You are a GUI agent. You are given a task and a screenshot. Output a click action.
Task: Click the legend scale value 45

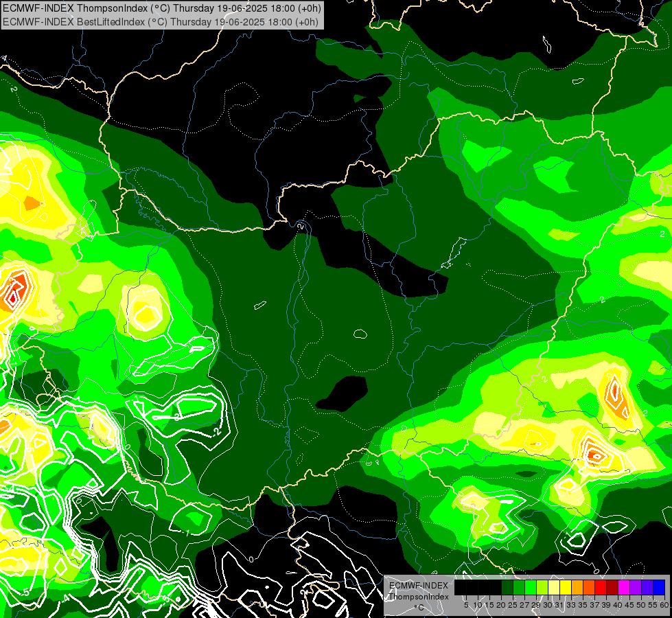coord(629,605)
